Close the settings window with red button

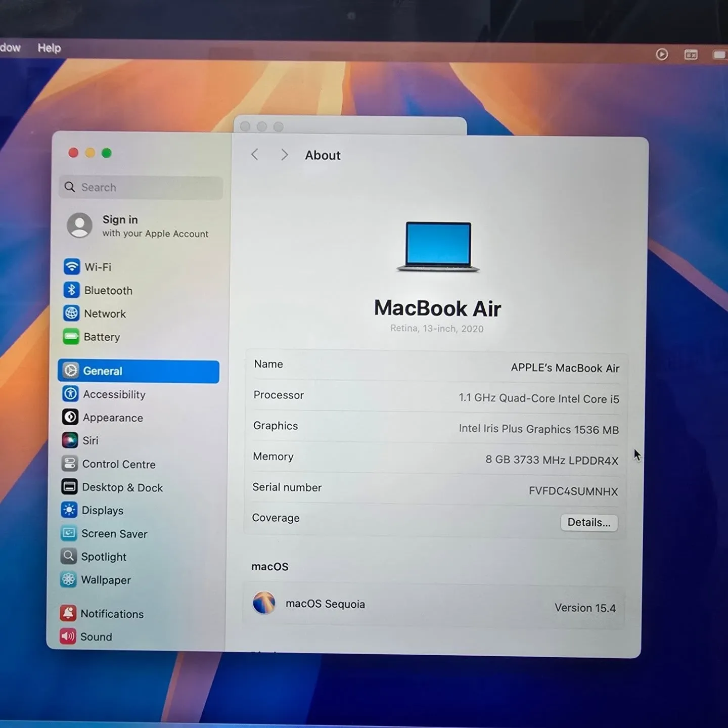pos(73,153)
